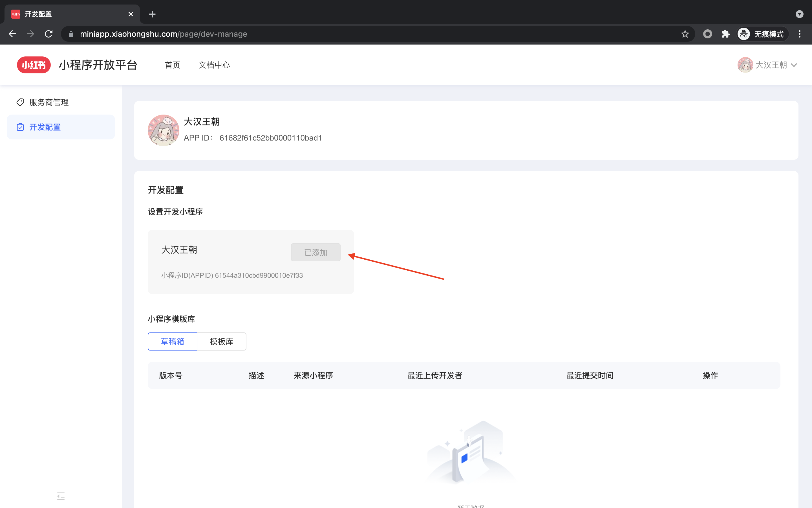Click the site lock icon
Image resolution: width=812 pixels, height=508 pixels.
click(71, 34)
